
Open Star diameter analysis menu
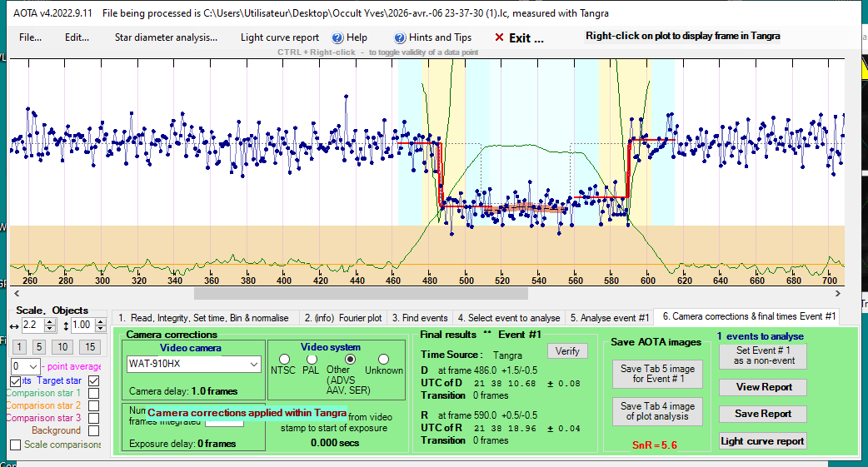point(166,37)
